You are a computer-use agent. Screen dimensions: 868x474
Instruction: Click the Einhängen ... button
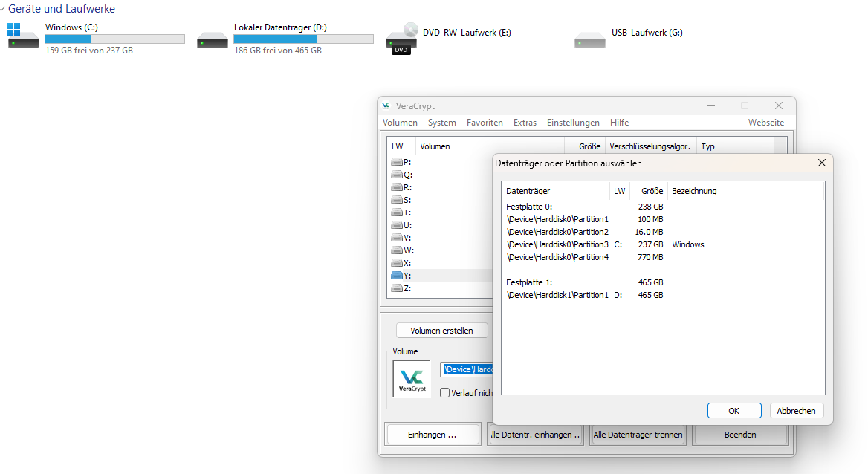coord(433,435)
